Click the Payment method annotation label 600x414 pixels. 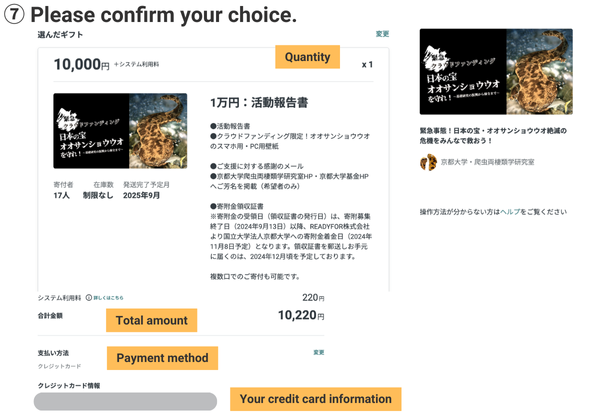(162, 357)
